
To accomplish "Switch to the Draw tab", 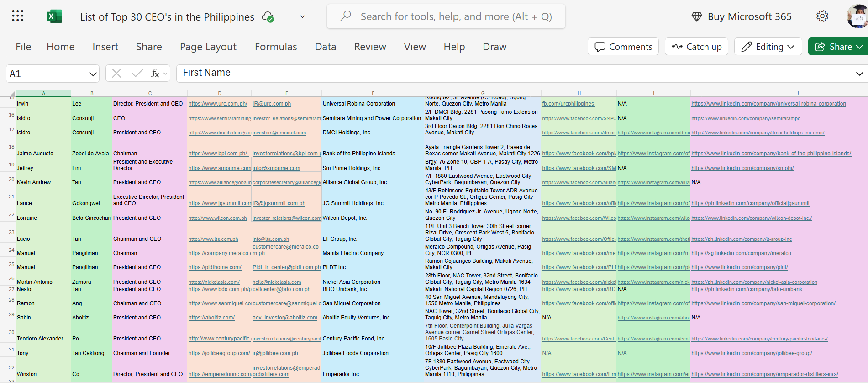I will (x=495, y=47).
